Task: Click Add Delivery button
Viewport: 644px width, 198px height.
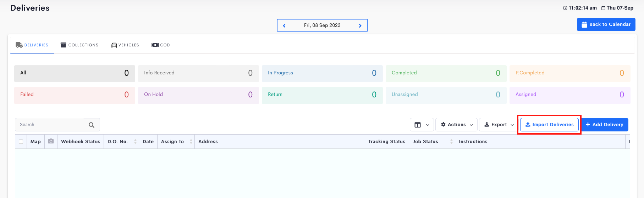Action: [x=605, y=125]
